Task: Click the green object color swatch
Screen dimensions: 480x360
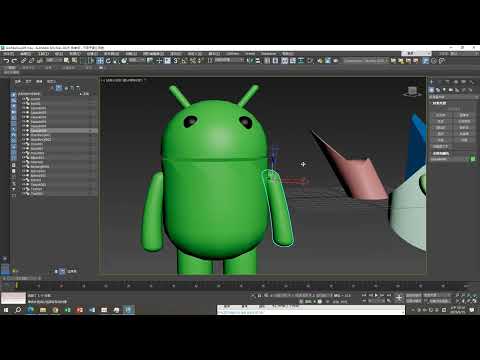Action: [473, 159]
